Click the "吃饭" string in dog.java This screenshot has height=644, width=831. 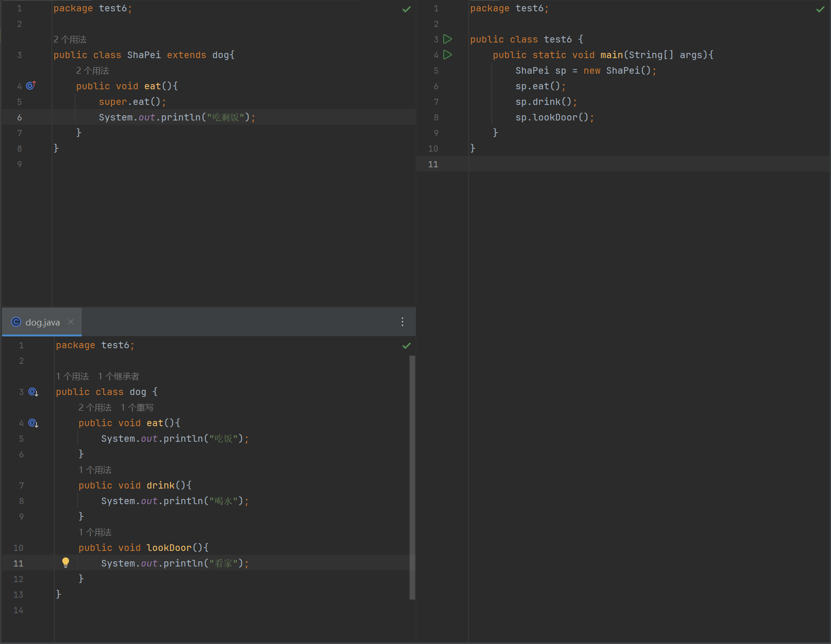(223, 438)
